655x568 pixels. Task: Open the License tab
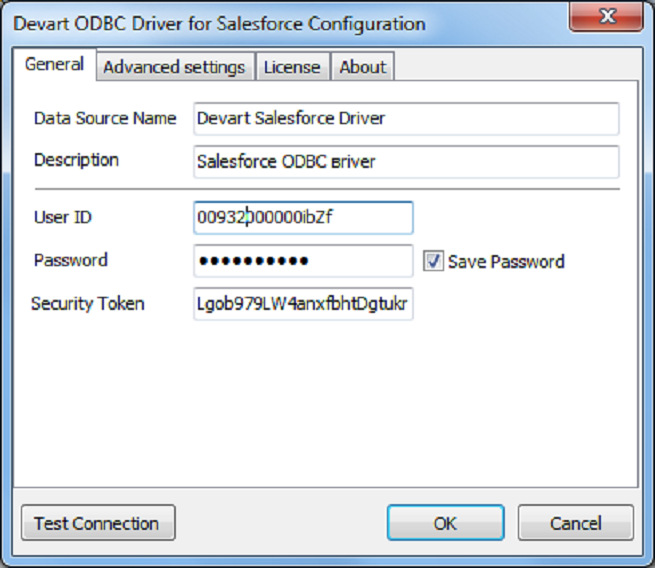pos(292,67)
